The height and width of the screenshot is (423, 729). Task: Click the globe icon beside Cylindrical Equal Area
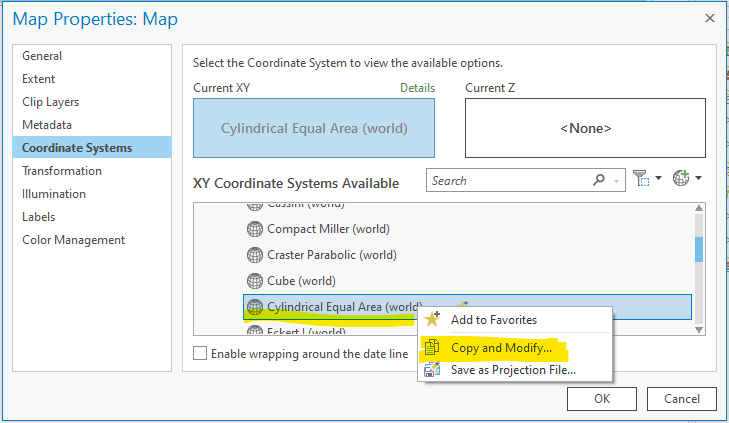(254, 307)
